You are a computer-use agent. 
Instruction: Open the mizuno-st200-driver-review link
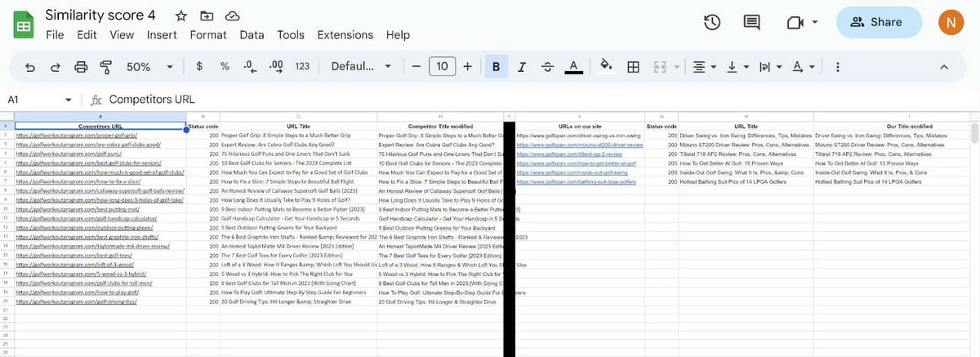[580, 145]
